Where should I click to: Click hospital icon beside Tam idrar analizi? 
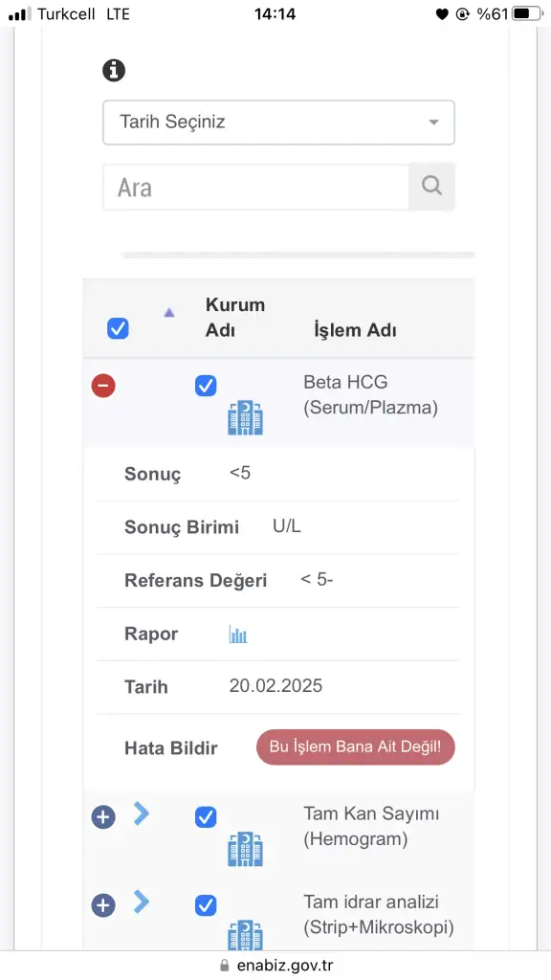tap(246, 936)
